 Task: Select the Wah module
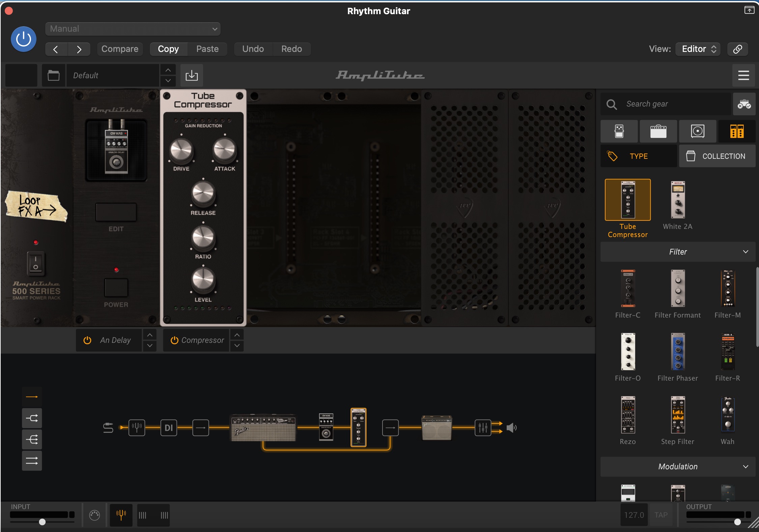[x=728, y=415]
